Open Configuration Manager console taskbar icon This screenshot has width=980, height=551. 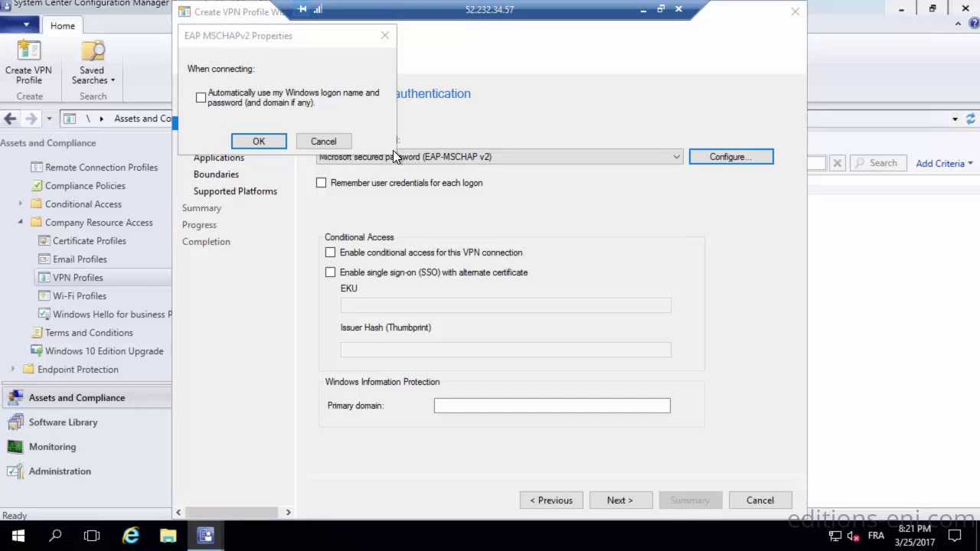(205, 536)
